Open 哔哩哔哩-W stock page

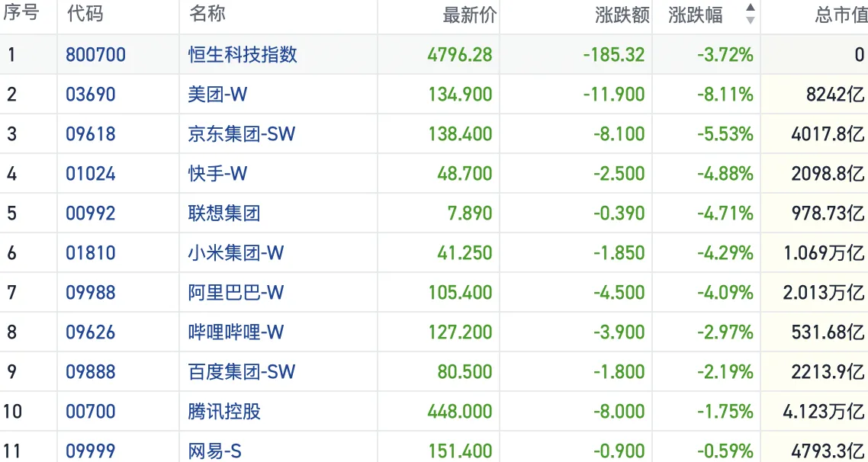(x=236, y=332)
